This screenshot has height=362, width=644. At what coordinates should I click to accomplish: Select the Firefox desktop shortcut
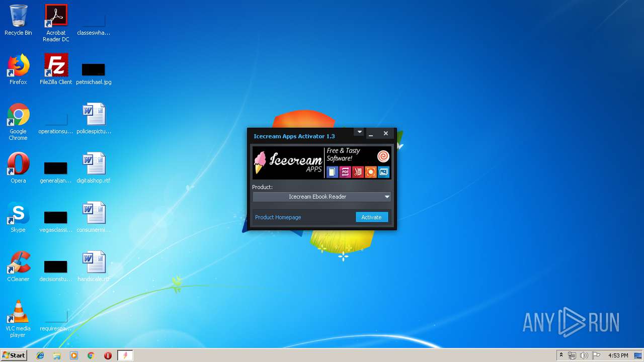coord(18,69)
